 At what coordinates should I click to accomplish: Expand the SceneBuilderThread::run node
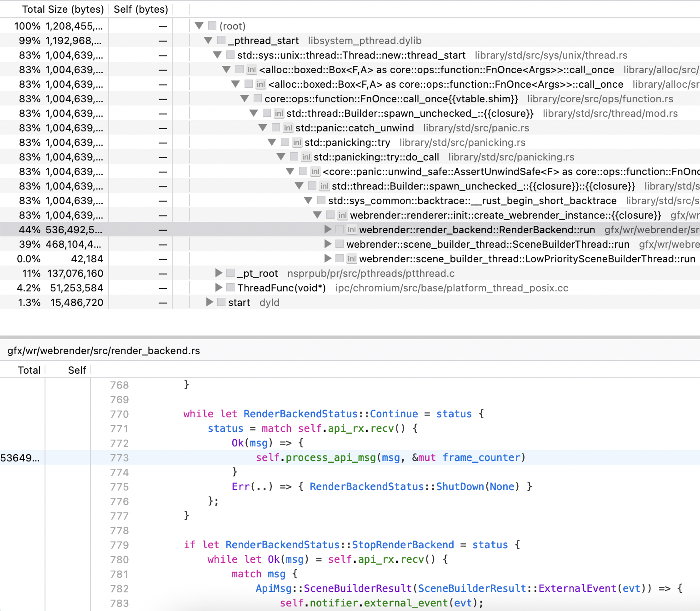[328, 244]
